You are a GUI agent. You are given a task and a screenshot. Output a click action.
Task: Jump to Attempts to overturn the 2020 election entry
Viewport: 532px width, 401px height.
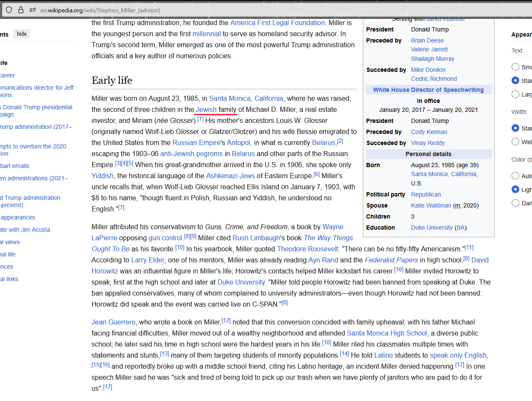(33, 150)
